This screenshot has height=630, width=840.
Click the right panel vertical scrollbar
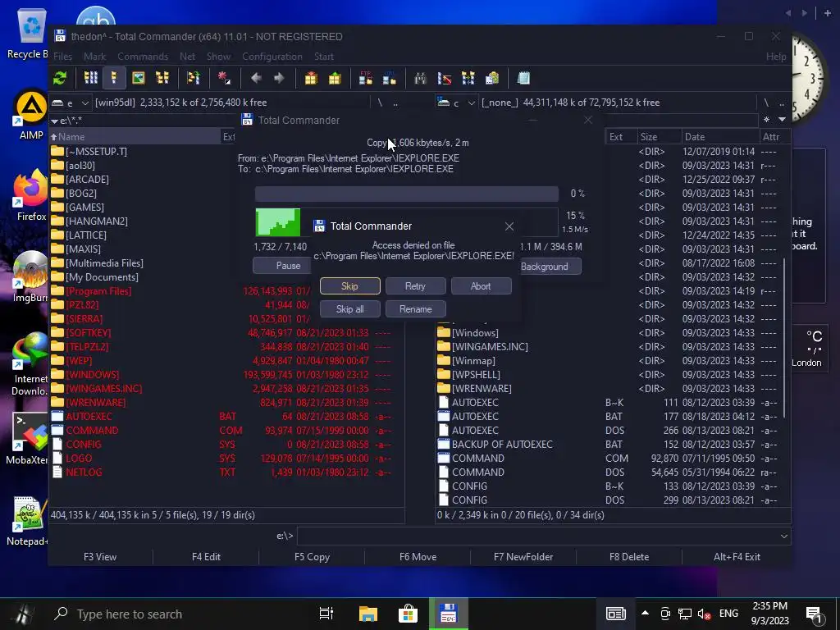(785, 337)
